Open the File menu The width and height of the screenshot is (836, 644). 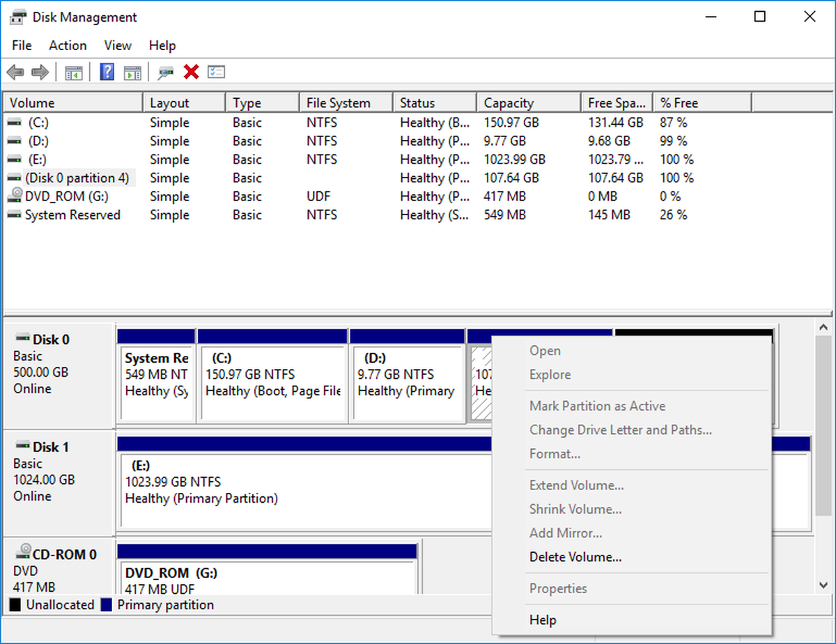pos(22,45)
